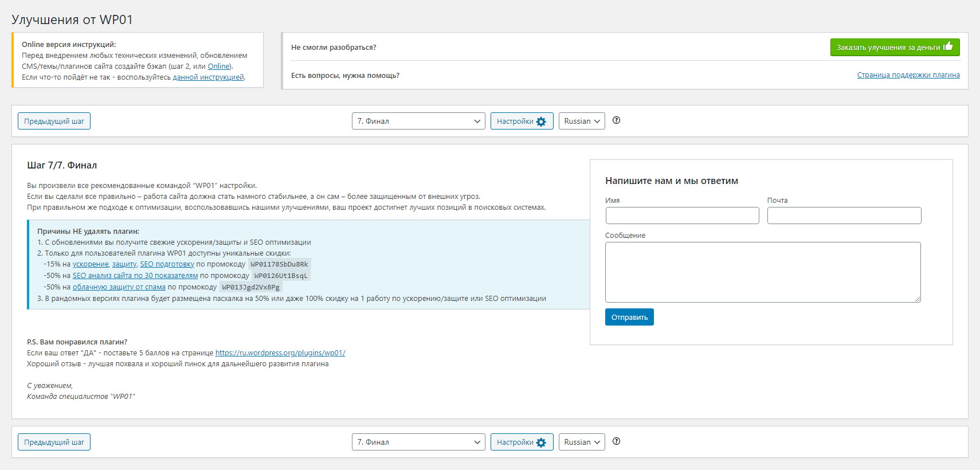This screenshot has width=980, height=470.
Task: Expand the top Russian language dropdown
Action: click(582, 121)
